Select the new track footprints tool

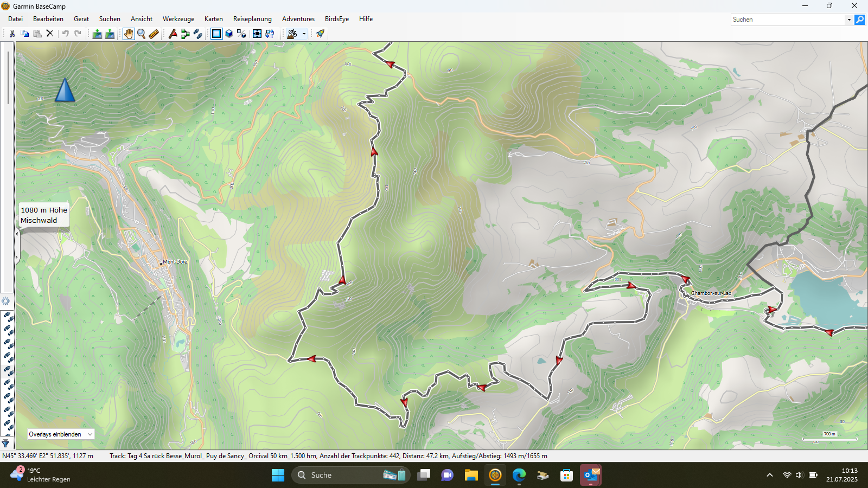[198, 34]
